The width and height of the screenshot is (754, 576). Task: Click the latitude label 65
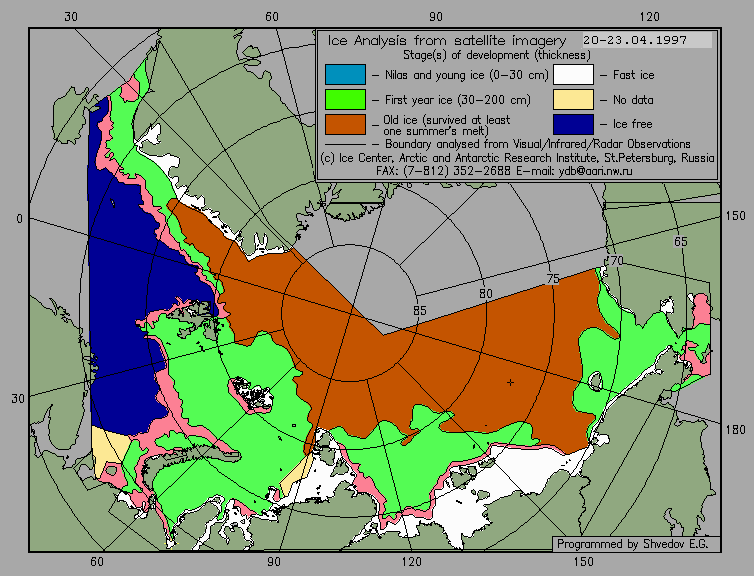pos(680,241)
